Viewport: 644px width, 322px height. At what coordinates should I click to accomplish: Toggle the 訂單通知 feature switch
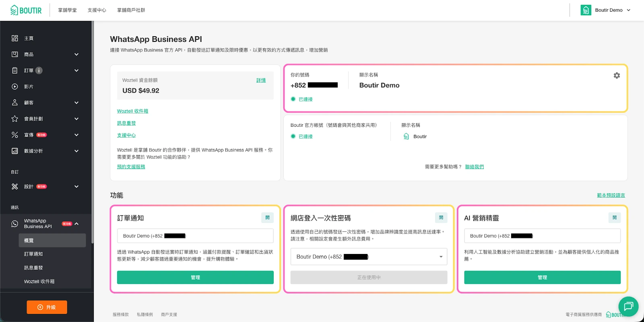(267, 218)
